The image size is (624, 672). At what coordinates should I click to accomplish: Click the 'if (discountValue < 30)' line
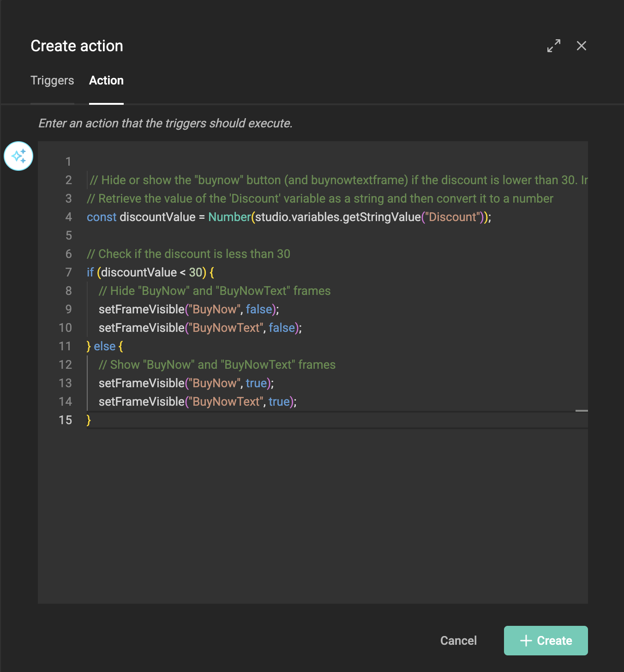(150, 272)
